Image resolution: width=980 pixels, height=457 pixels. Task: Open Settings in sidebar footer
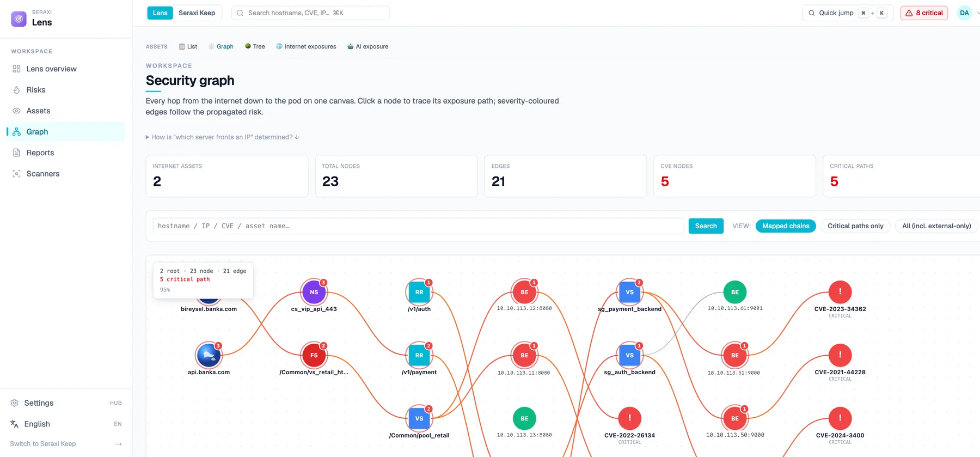[x=65, y=403]
